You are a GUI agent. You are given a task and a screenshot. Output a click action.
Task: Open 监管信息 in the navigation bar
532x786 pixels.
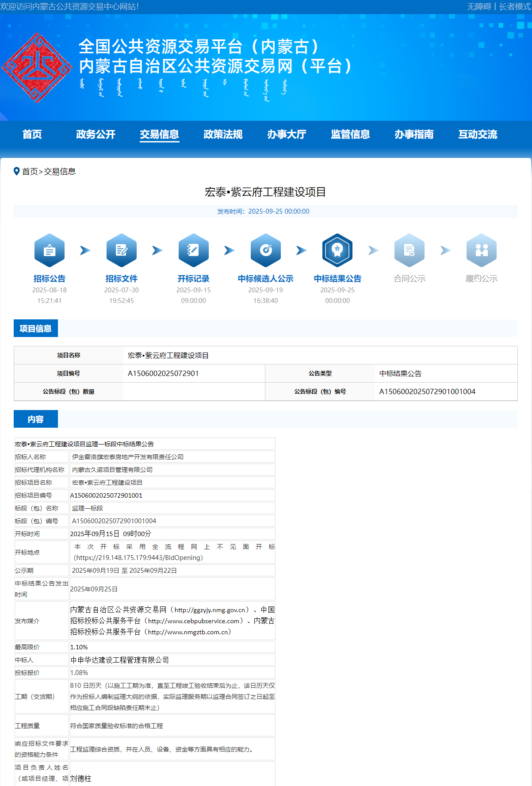point(350,134)
